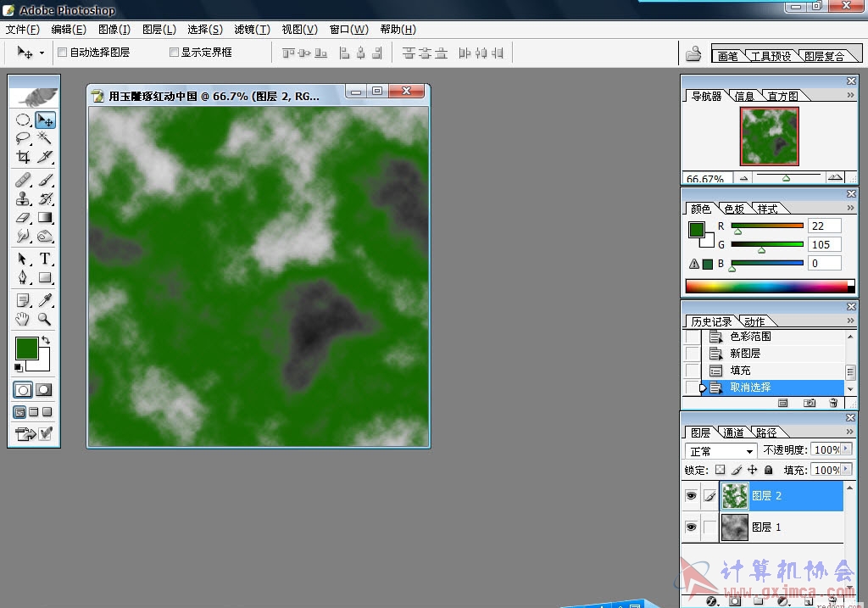
Task: Toggle lock all padlock icon
Action: coord(768,470)
